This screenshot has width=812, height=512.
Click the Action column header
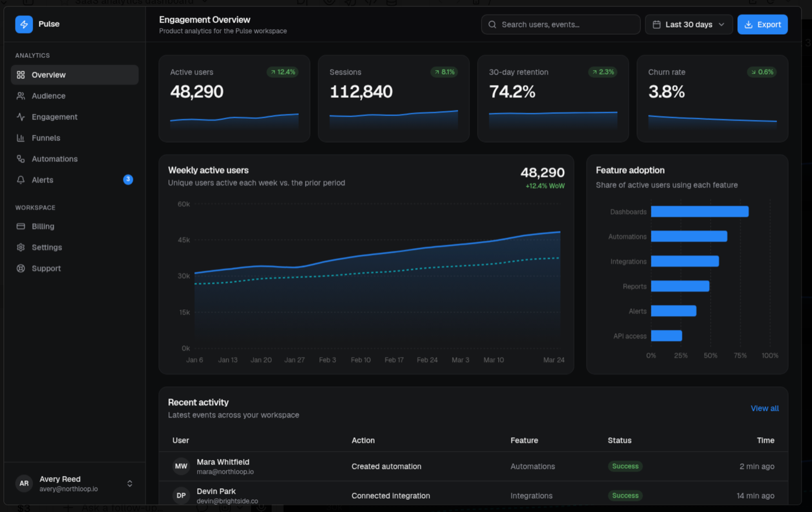[x=363, y=441]
